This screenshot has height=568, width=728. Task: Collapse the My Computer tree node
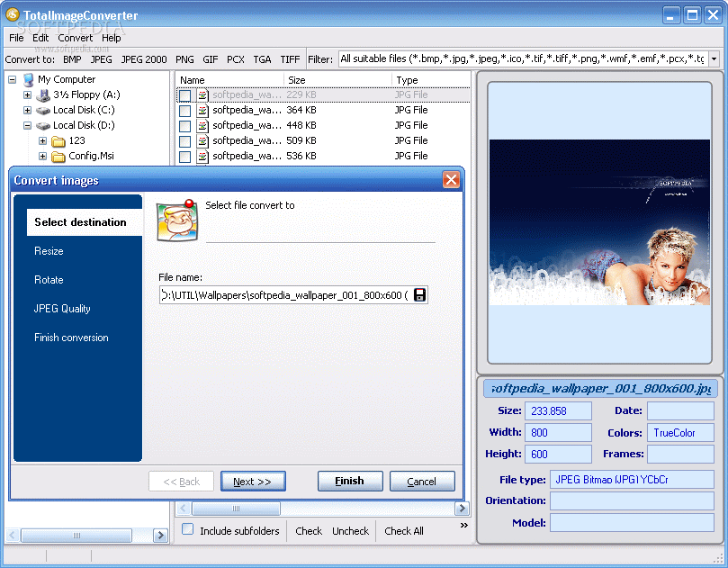click(x=12, y=80)
